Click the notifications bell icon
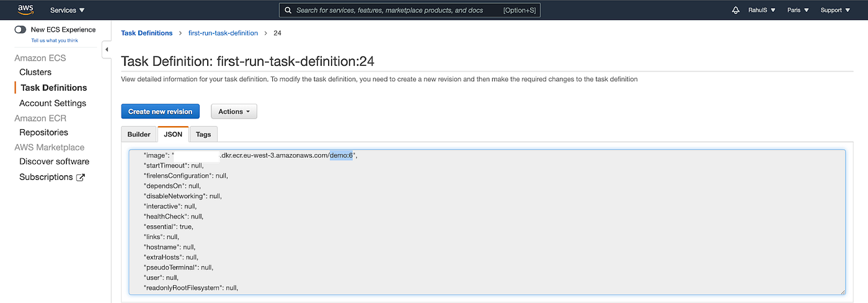Viewport: 868px width, 303px height. [x=736, y=10]
